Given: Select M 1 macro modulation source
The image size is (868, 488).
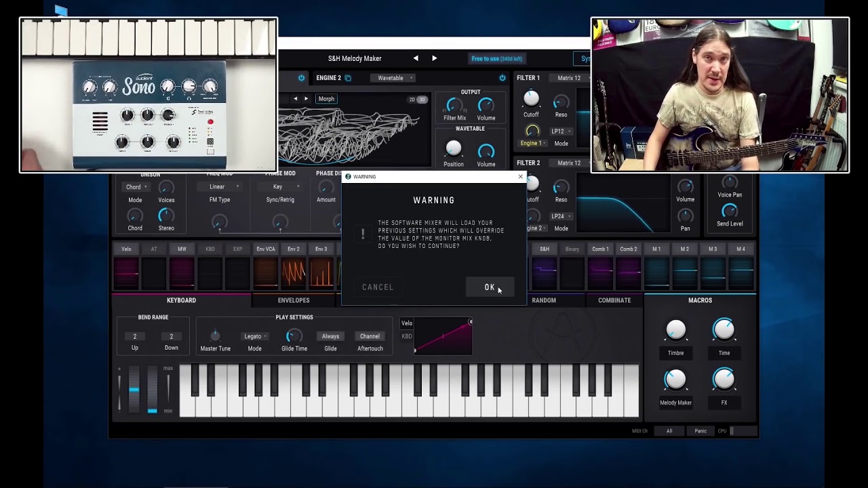Looking at the screenshot, I should (656, 249).
